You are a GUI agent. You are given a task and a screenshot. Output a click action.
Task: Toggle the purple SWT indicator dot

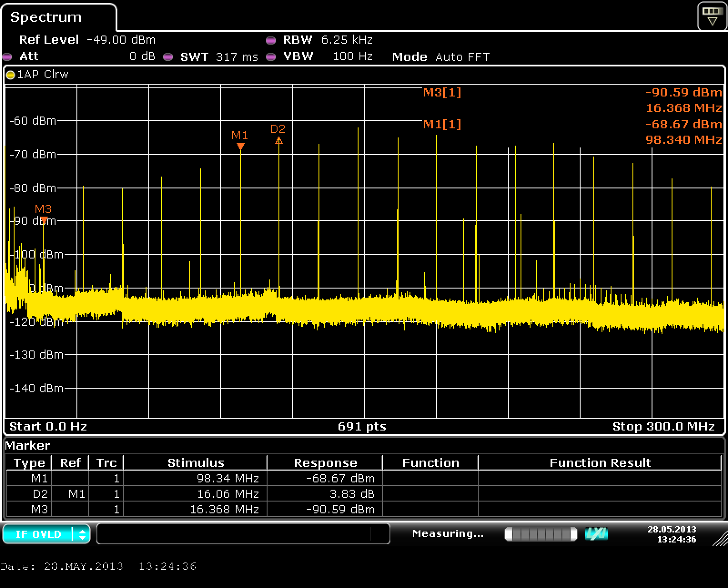(x=168, y=57)
